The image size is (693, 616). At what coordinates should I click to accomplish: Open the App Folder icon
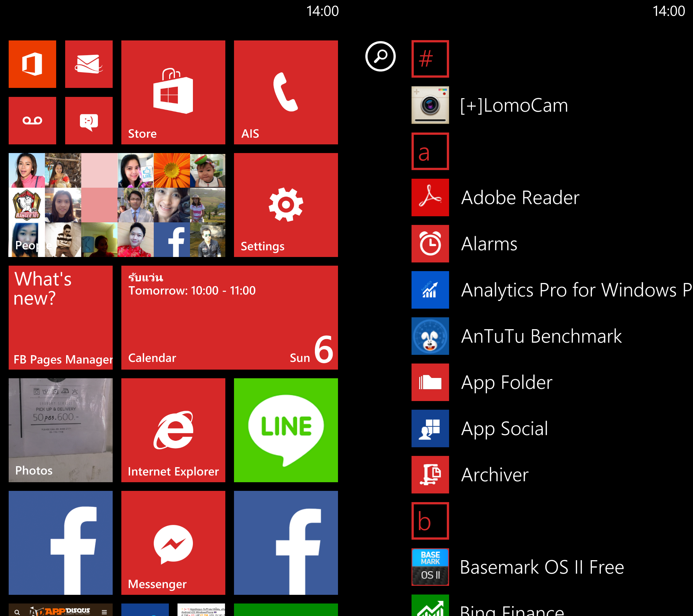point(430,382)
